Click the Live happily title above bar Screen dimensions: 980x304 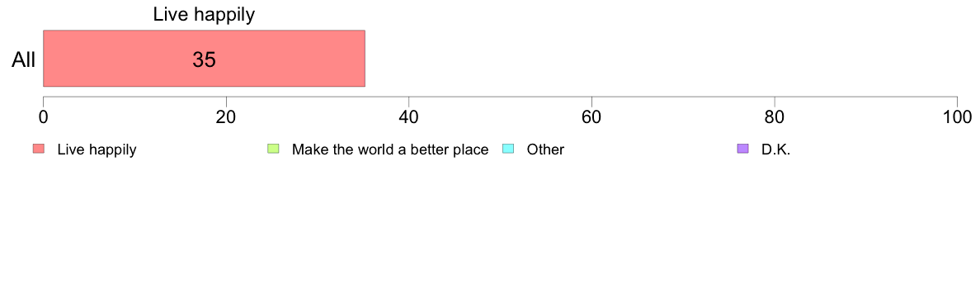(x=204, y=15)
